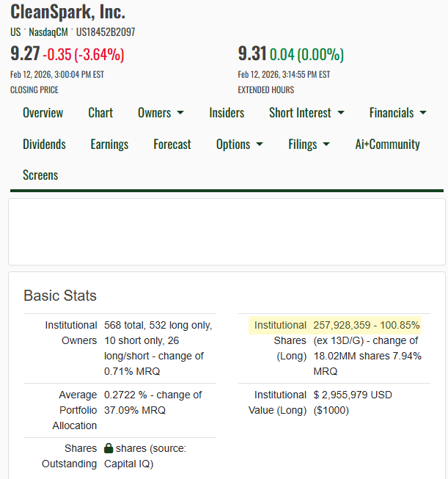Click the Basic Stats heading
448x479 pixels.
click(60, 296)
